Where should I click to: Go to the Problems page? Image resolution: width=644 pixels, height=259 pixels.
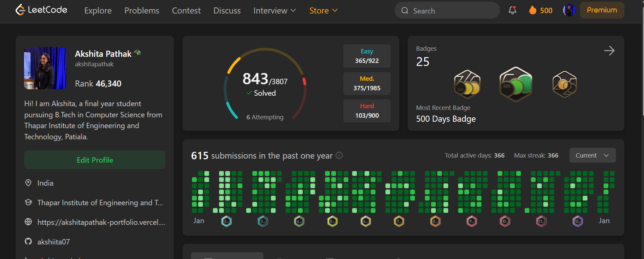(142, 11)
